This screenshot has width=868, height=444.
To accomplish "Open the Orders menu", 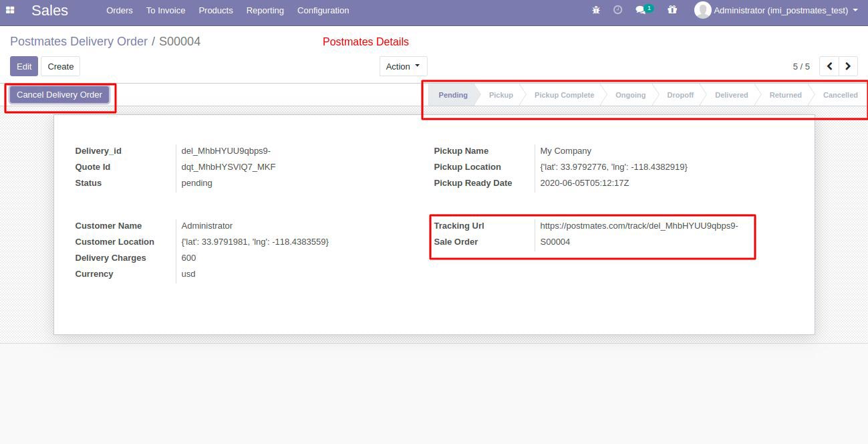I will coord(120,10).
